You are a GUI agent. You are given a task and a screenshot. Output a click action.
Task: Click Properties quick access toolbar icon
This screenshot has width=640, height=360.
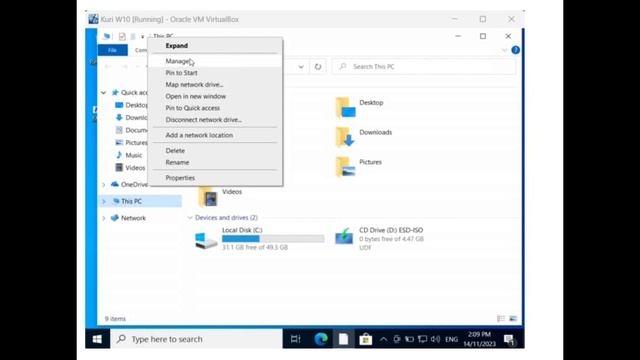[x=122, y=37]
